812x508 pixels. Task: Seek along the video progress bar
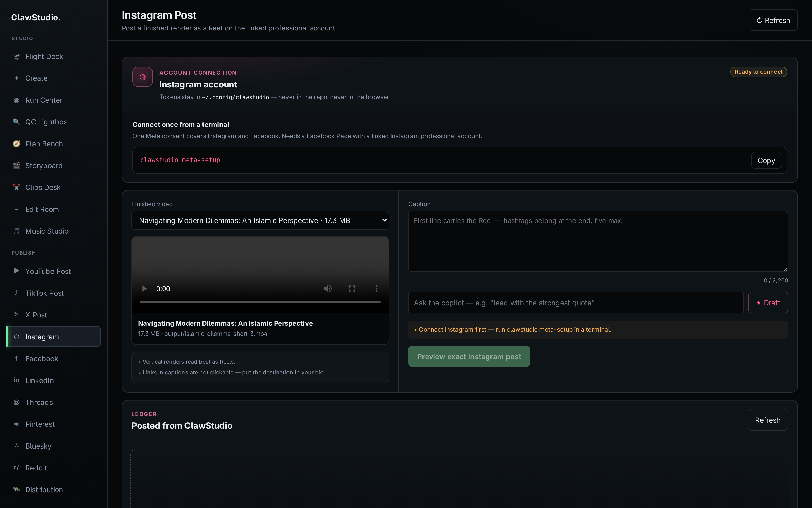coord(260,302)
